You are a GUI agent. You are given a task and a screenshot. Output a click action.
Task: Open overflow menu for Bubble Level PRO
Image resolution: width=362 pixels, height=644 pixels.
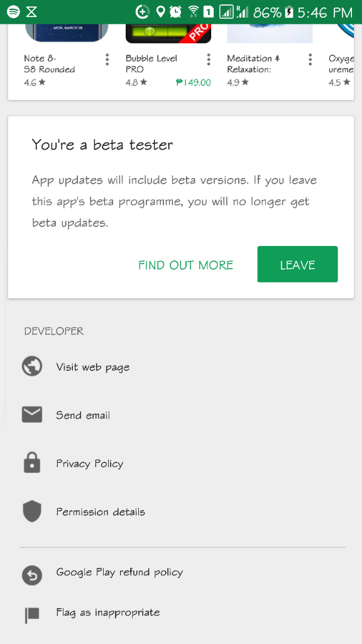tap(209, 60)
